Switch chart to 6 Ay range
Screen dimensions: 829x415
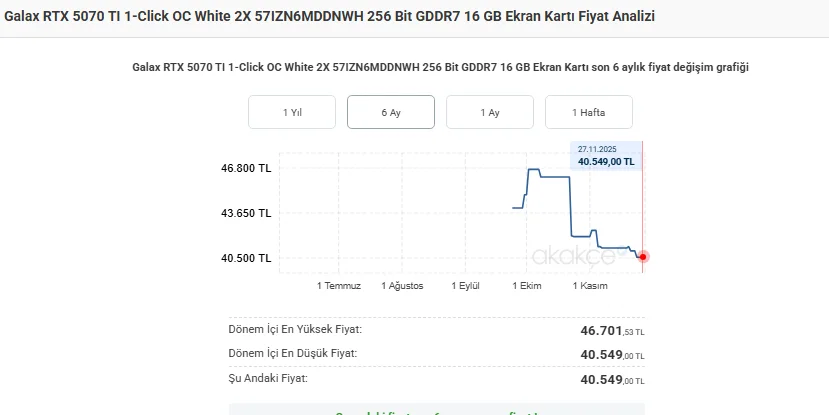[391, 112]
